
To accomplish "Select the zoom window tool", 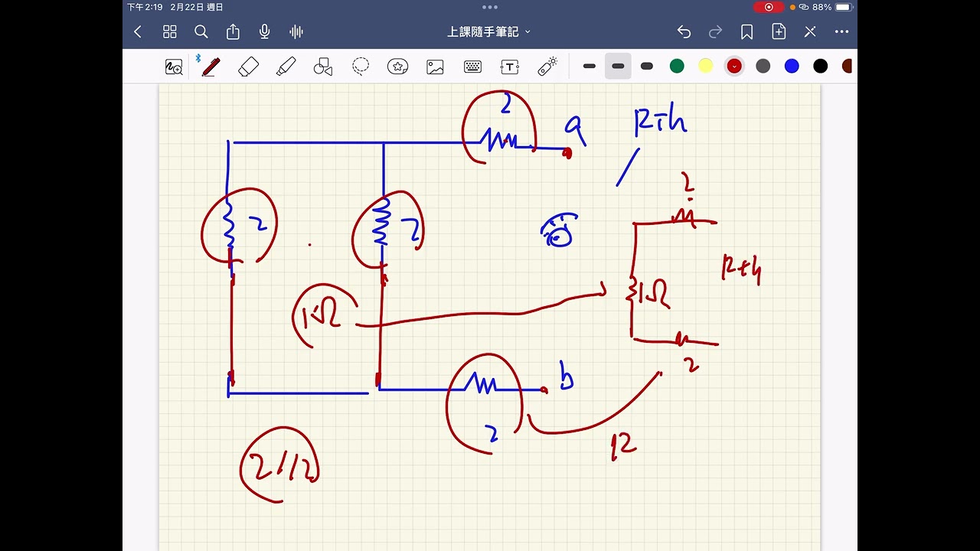I will point(174,67).
